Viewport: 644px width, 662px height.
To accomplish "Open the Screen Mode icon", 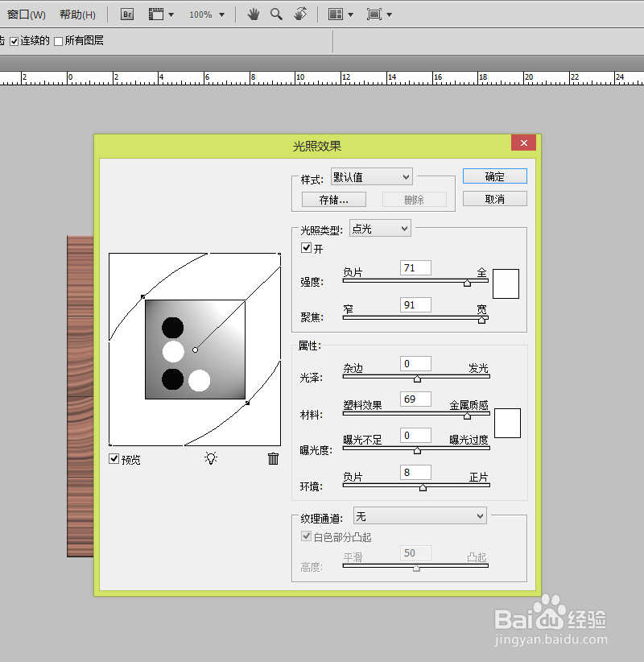I will (374, 14).
